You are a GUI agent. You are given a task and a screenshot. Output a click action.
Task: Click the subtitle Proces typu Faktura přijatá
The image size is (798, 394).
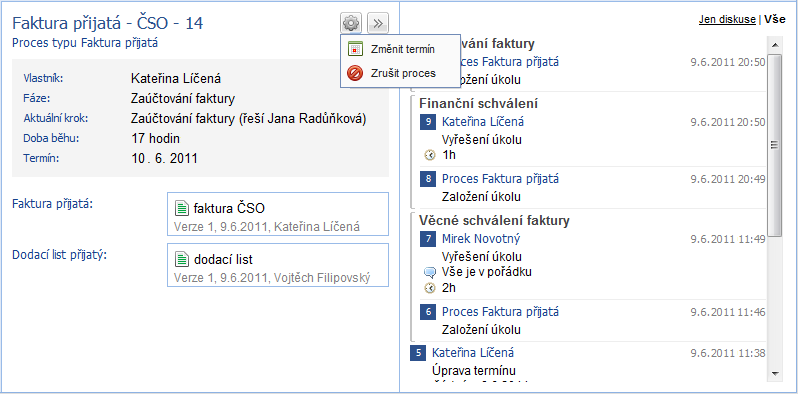(x=85, y=43)
